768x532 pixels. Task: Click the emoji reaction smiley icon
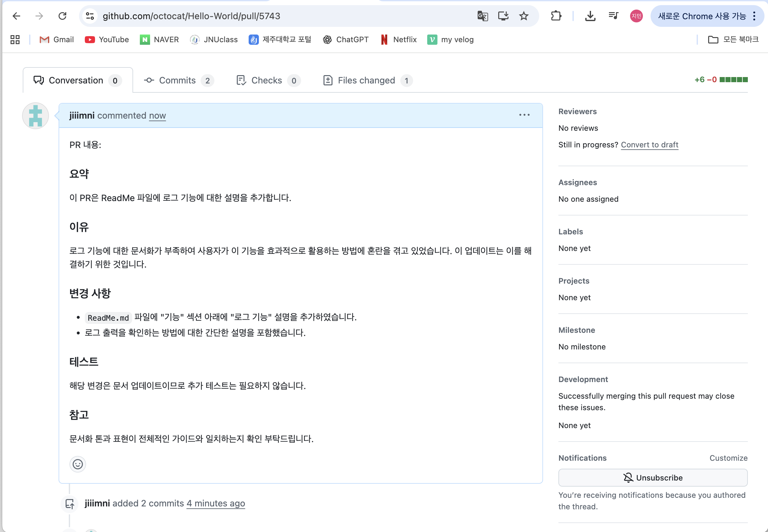coord(77,464)
